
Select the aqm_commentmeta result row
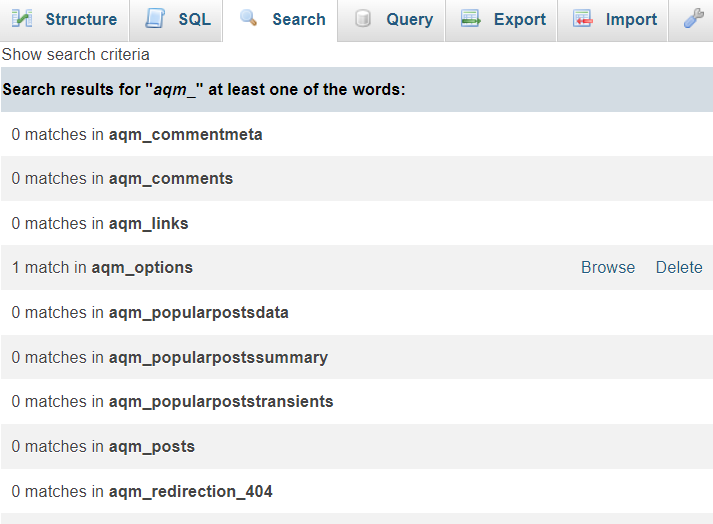[137, 134]
